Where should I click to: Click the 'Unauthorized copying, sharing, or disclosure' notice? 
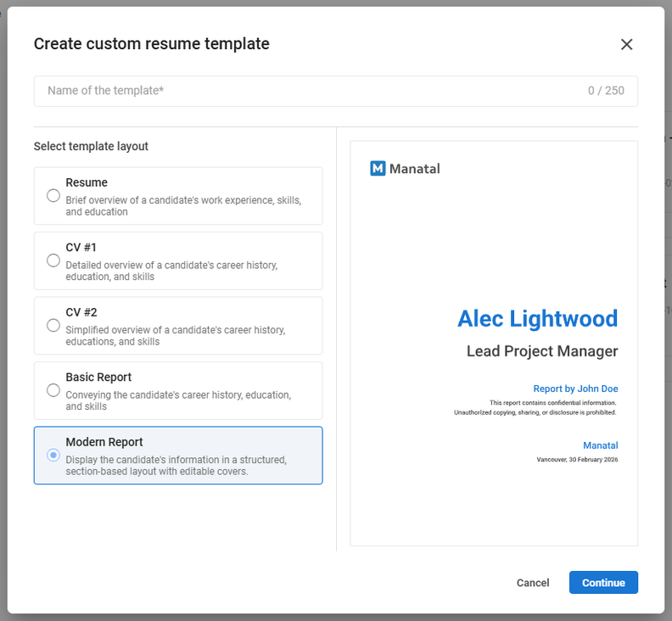[535, 412]
